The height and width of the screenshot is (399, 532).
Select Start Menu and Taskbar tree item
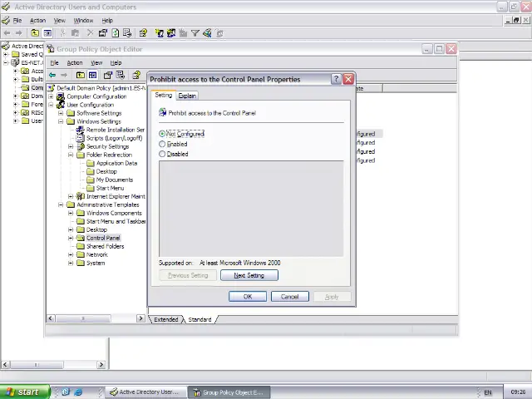click(116, 221)
